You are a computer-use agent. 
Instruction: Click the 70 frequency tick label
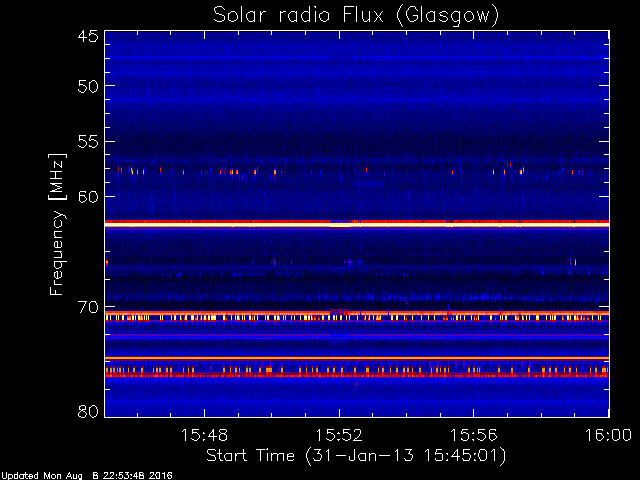point(88,307)
